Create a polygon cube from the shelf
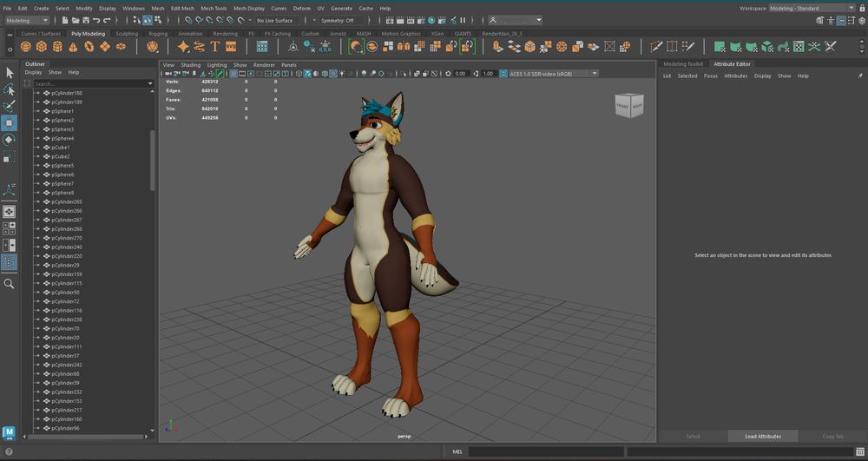Image resolution: width=868 pixels, height=461 pixels. coord(42,47)
